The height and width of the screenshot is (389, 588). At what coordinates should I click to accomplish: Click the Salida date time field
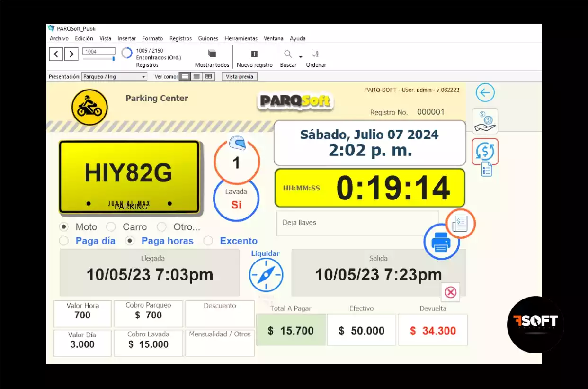tap(378, 273)
